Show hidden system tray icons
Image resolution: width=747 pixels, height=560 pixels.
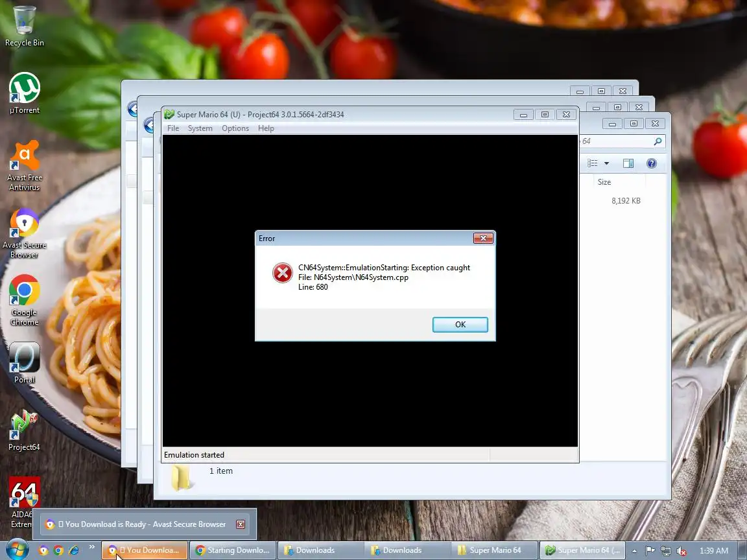click(635, 551)
